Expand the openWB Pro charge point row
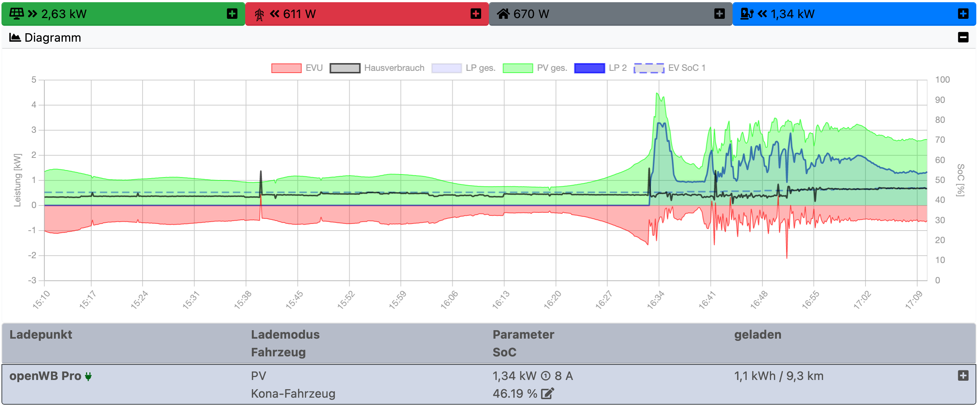 click(963, 376)
